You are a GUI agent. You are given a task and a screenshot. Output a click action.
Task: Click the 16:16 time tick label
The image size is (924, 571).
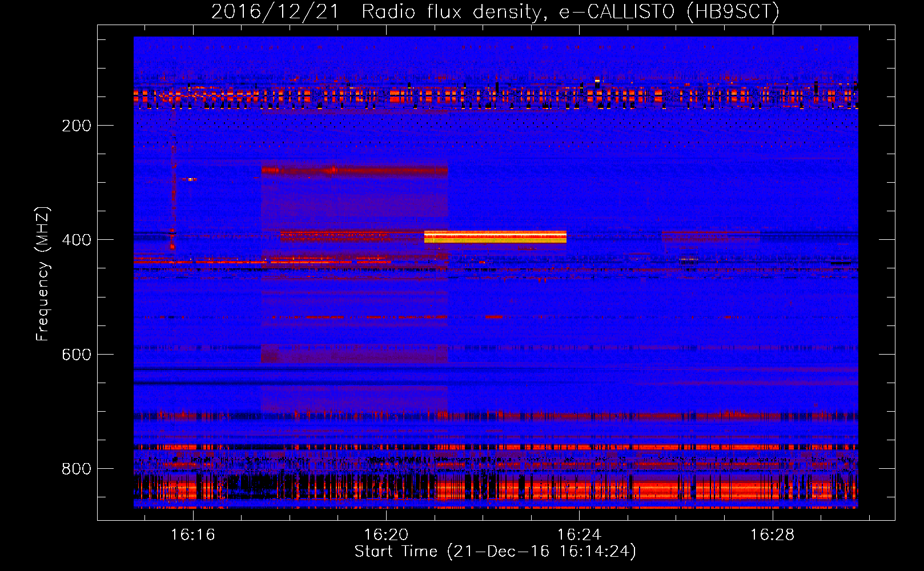(x=193, y=535)
